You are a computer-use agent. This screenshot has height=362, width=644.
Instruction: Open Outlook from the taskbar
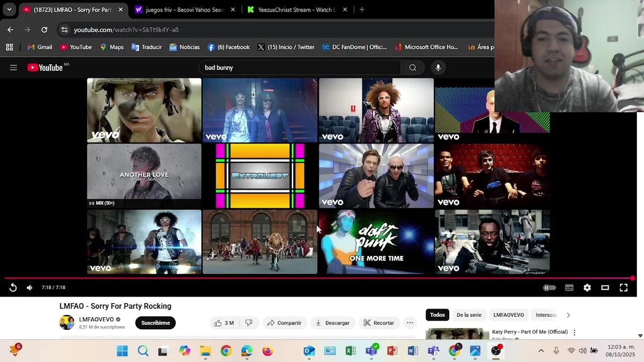pos(309,351)
